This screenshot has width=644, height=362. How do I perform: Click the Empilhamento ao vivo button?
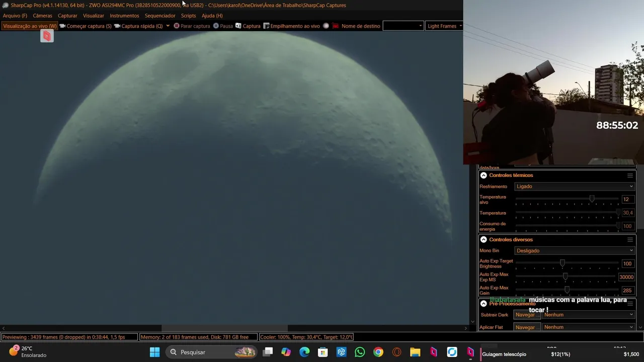[292, 26]
